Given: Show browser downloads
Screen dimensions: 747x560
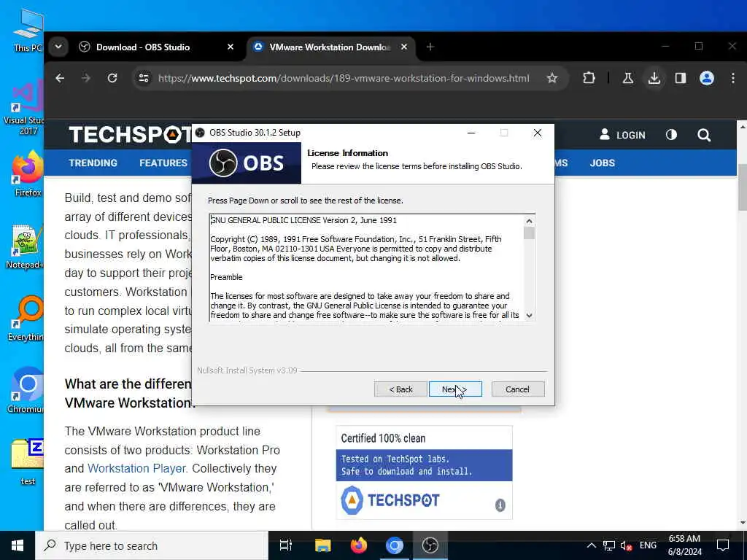Looking at the screenshot, I should pyautogui.click(x=654, y=78).
